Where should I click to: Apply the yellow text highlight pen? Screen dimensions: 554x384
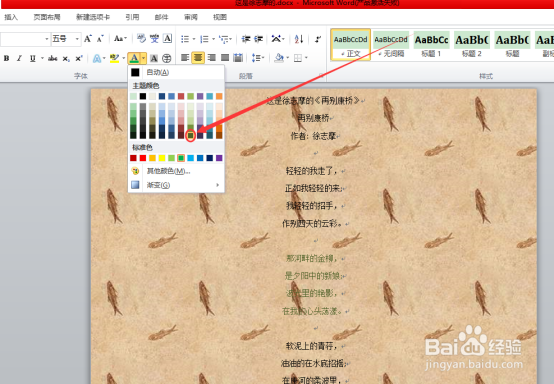pos(114,58)
